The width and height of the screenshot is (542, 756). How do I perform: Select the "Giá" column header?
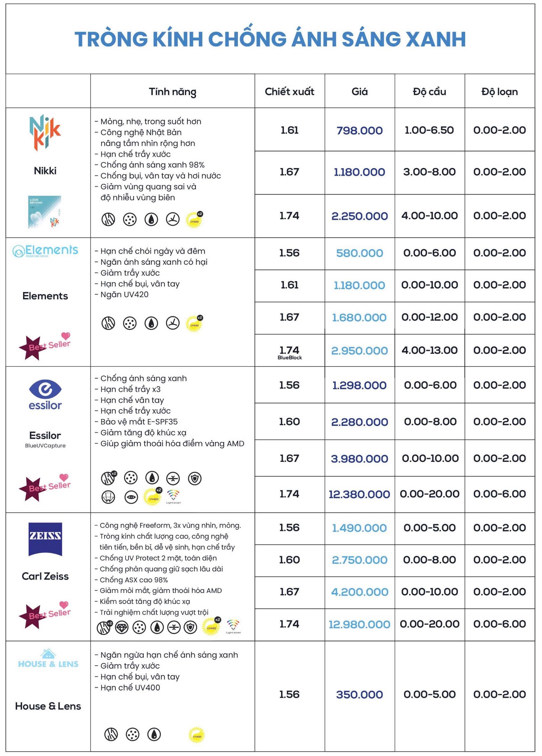click(x=359, y=91)
